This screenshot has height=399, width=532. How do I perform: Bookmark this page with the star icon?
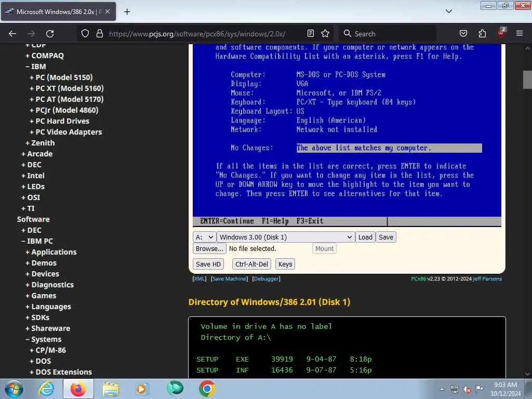click(325, 34)
